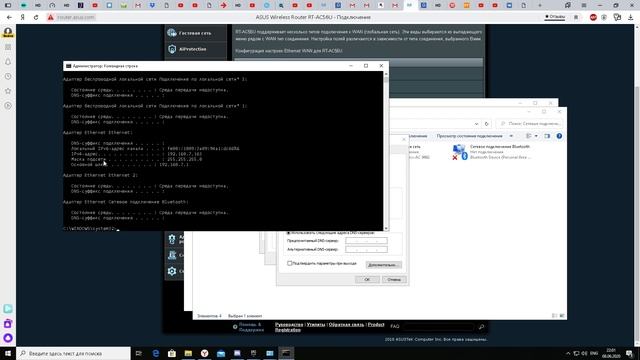The image size is (640, 360).
Task: Focus the preferred DNS server field
Action: click(x=366, y=241)
